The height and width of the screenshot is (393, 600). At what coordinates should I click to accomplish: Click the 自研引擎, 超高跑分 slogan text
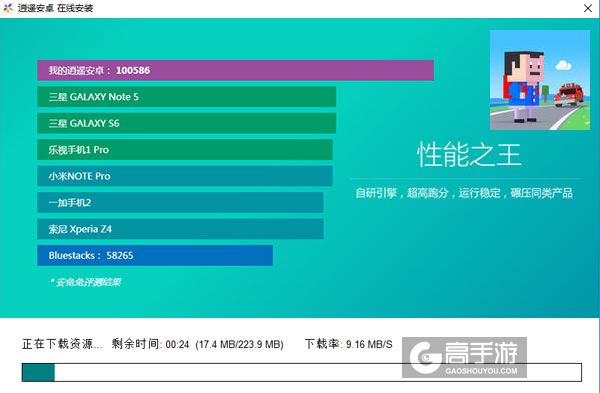click(464, 193)
